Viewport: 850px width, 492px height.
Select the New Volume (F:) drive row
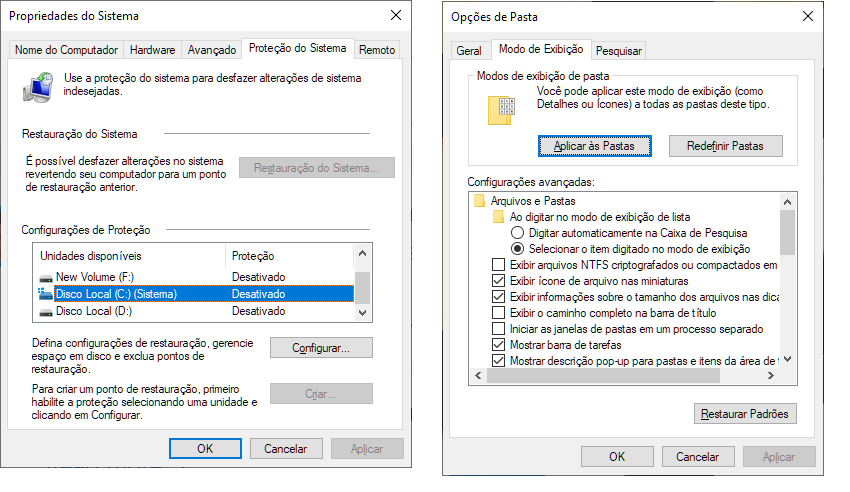pos(195,277)
